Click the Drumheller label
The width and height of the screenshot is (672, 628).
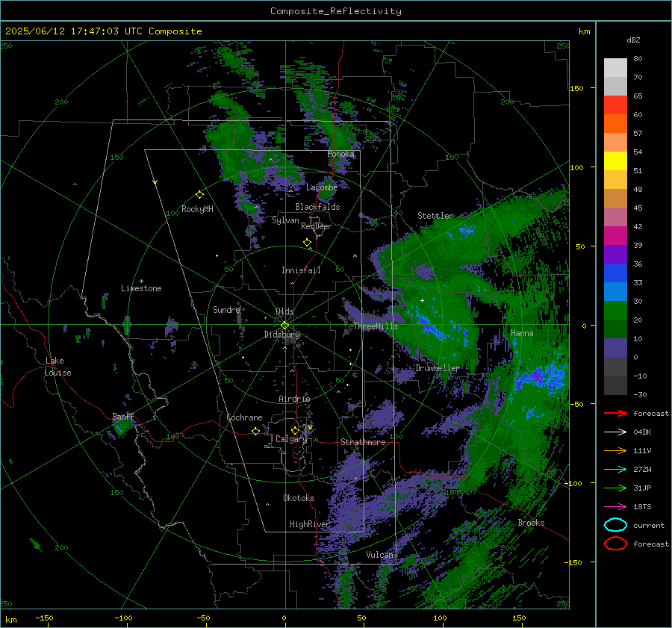pyautogui.click(x=437, y=368)
